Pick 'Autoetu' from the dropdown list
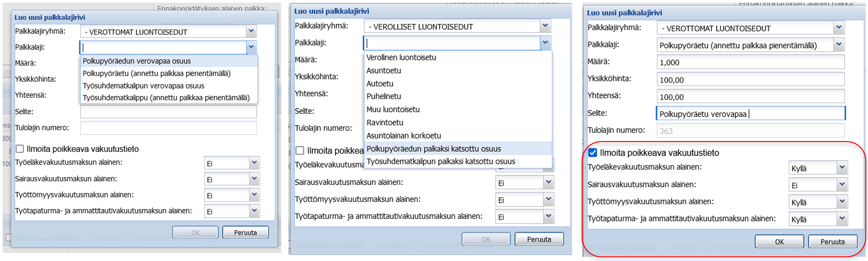868x261 pixels. click(458, 84)
